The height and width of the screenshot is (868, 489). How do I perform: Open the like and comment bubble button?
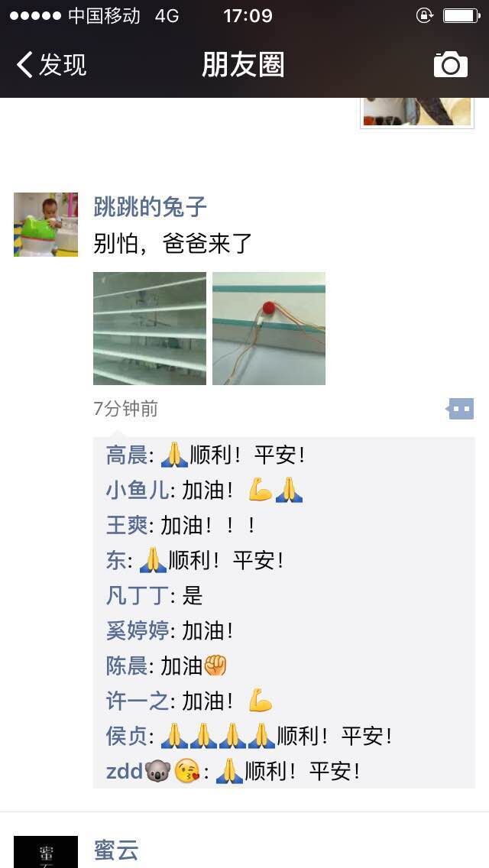461,409
